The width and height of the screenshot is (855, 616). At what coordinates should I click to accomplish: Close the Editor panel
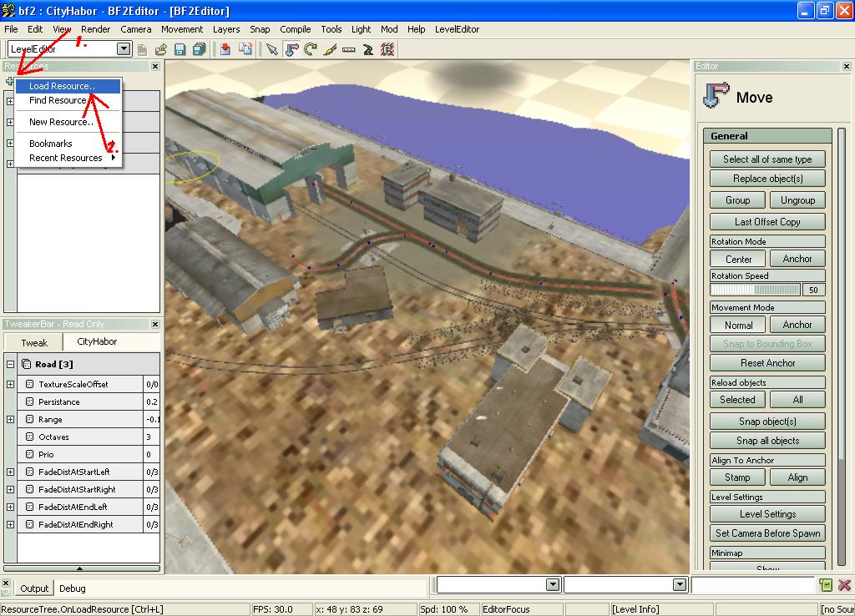847,66
